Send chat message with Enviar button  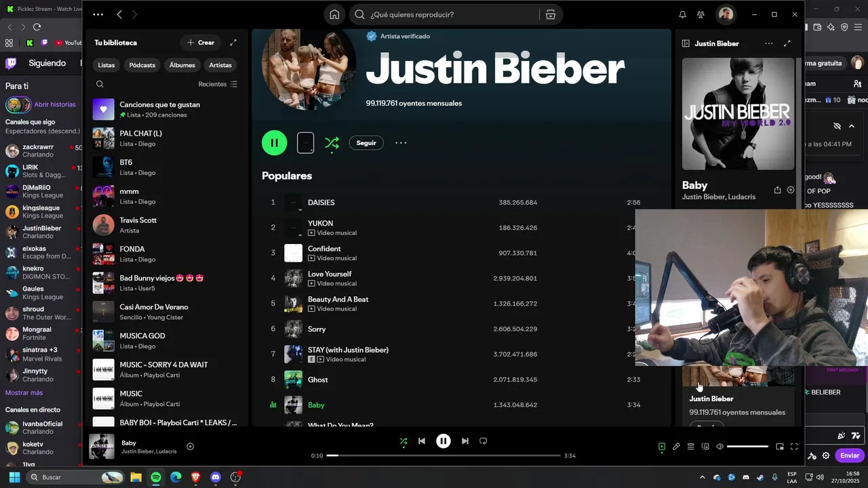tap(850, 455)
